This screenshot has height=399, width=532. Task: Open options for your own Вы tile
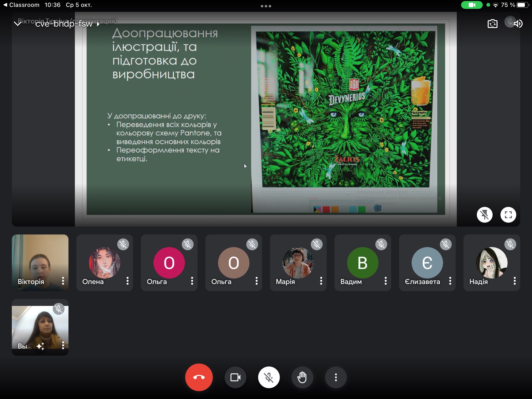[x=63, y=345]
